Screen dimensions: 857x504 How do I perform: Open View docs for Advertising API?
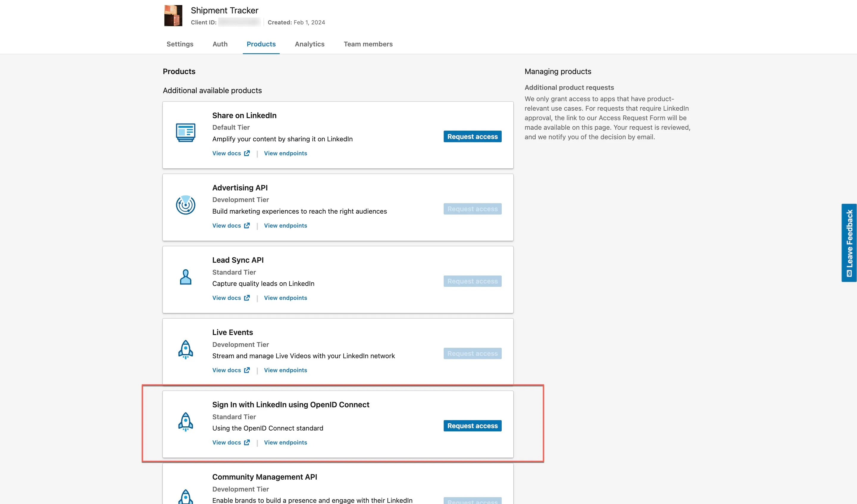(x=231, y=226)
